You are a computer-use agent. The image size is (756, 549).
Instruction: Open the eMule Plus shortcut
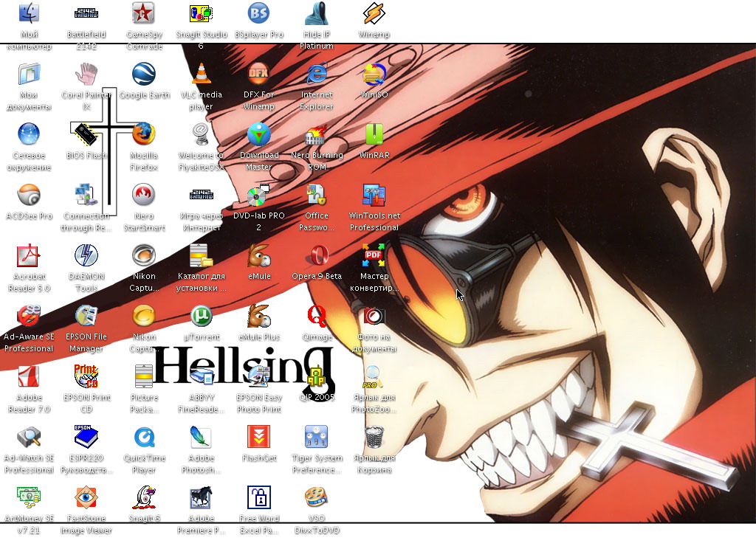(259, 317)
